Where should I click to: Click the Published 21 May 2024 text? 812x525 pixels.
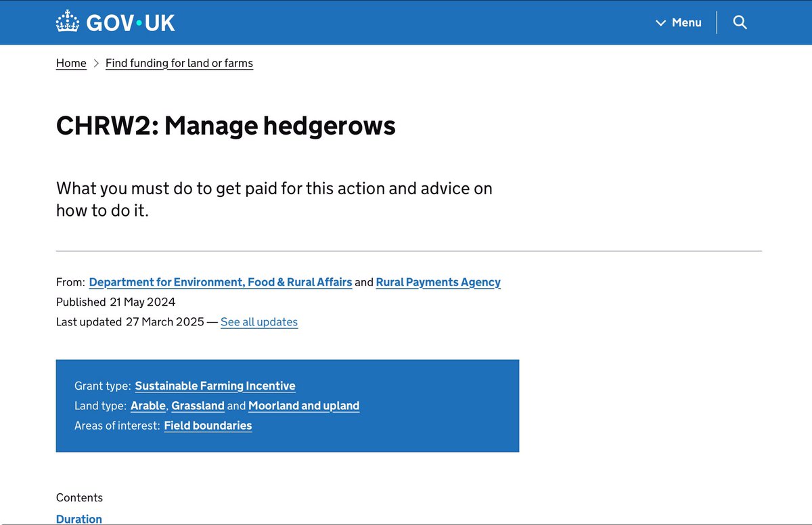pos(116,302)
